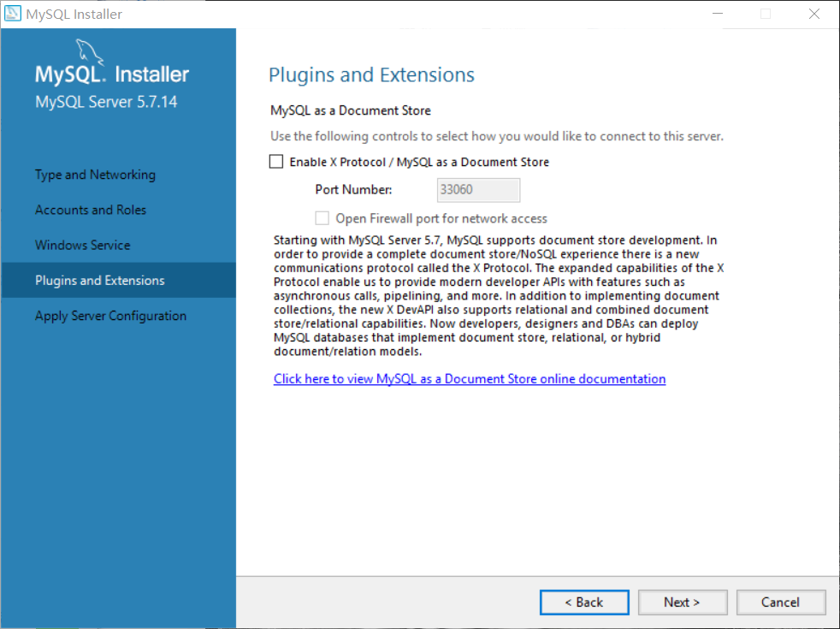Click the Document Store online documentation link
This screenshot has width=840, height=629.
(470, 378)
